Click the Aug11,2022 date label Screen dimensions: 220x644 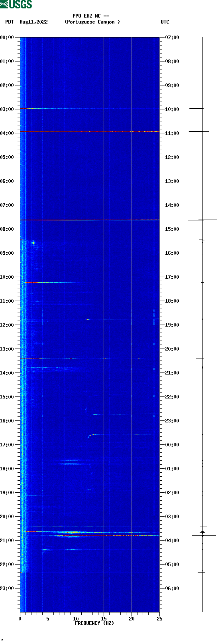[x=33, y=22]
